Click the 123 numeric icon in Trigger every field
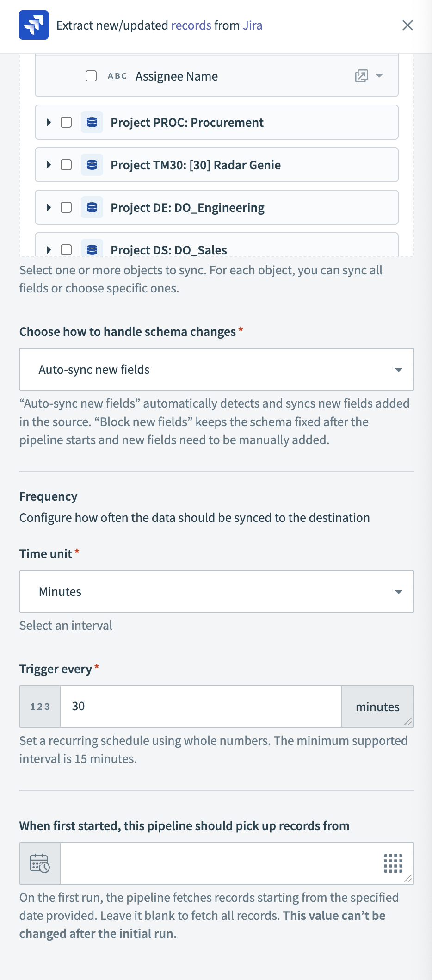This screenshot has width=432, height=980. pos(39,706)
